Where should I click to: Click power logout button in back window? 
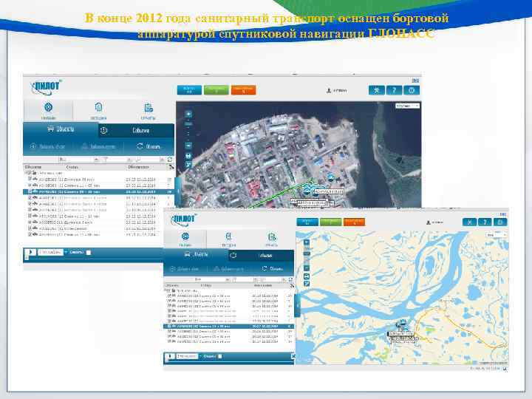click(412, 90)
